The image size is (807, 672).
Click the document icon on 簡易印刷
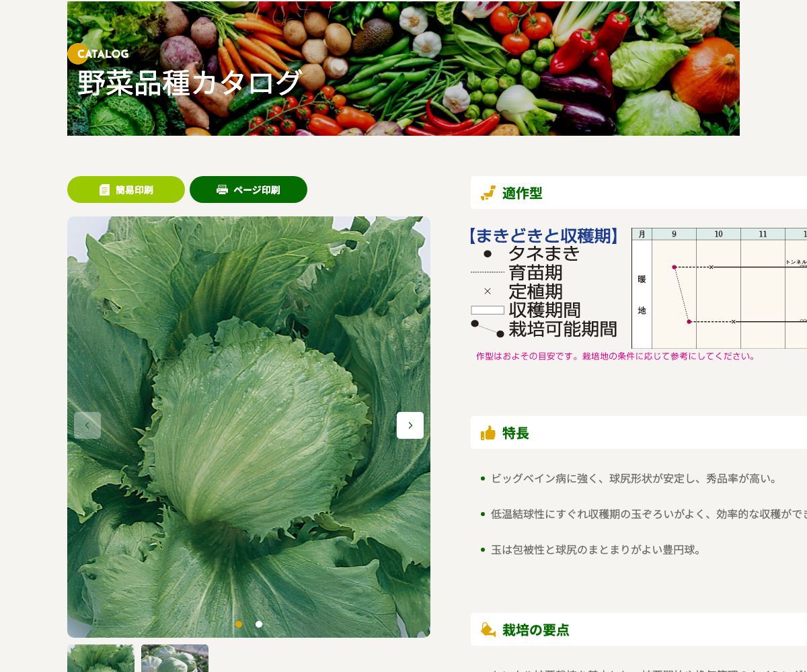click(104, 190)
